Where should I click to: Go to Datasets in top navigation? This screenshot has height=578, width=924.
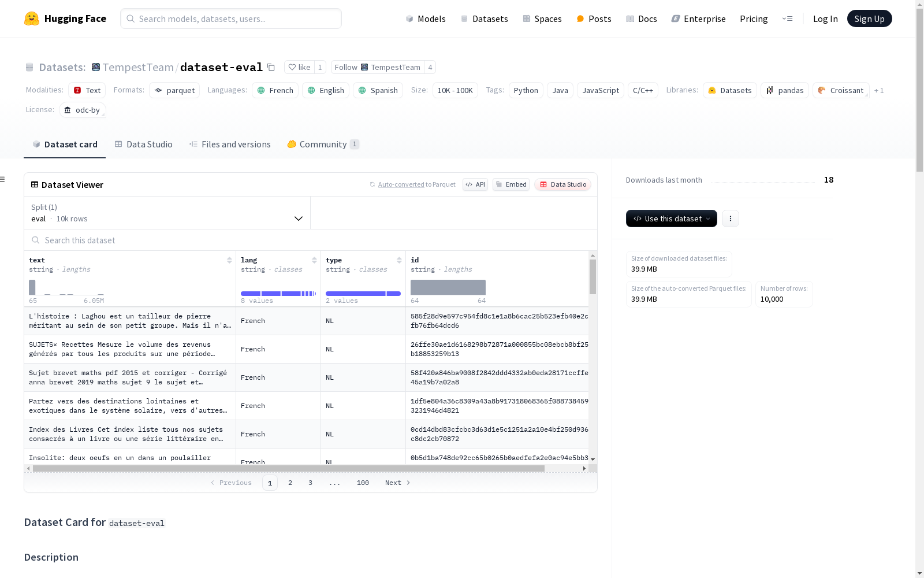[484, 18]
